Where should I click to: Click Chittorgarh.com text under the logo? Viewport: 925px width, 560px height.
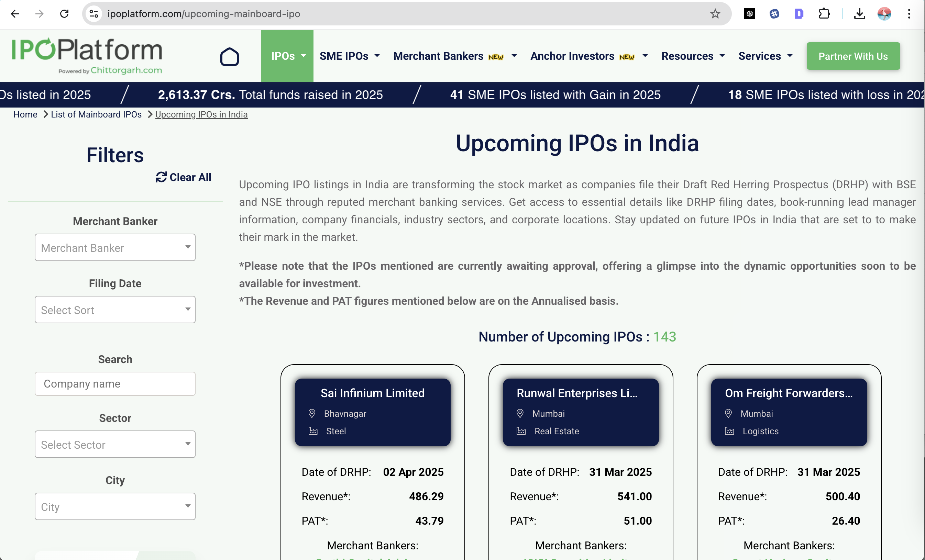[x=126, y=70]
